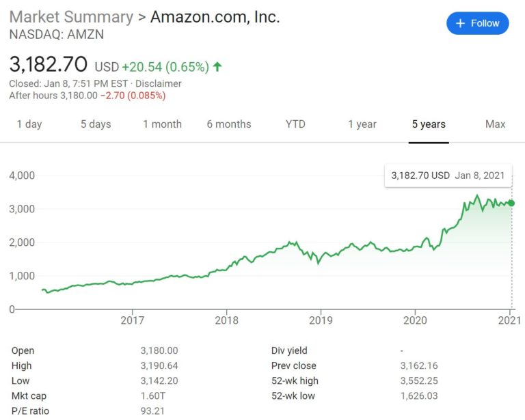Click the 52-wk high value
525x420 pixels.
coord(419,381)
